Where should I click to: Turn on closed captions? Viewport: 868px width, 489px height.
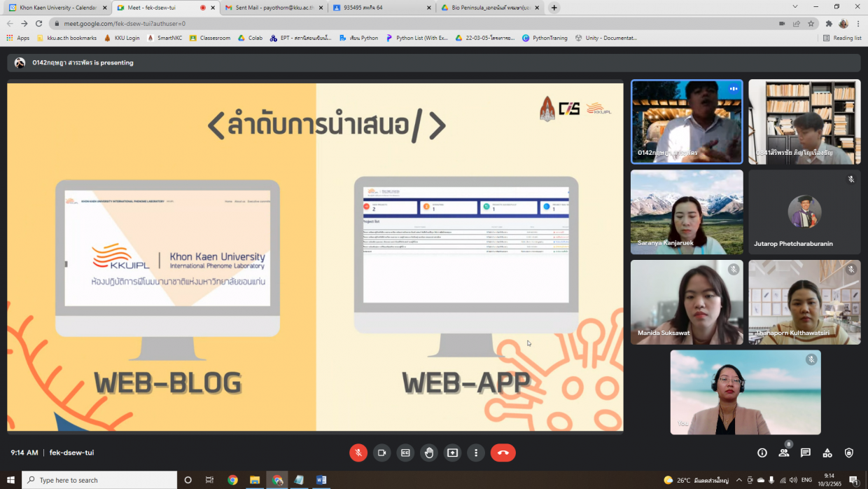click(x=405, y=453)
